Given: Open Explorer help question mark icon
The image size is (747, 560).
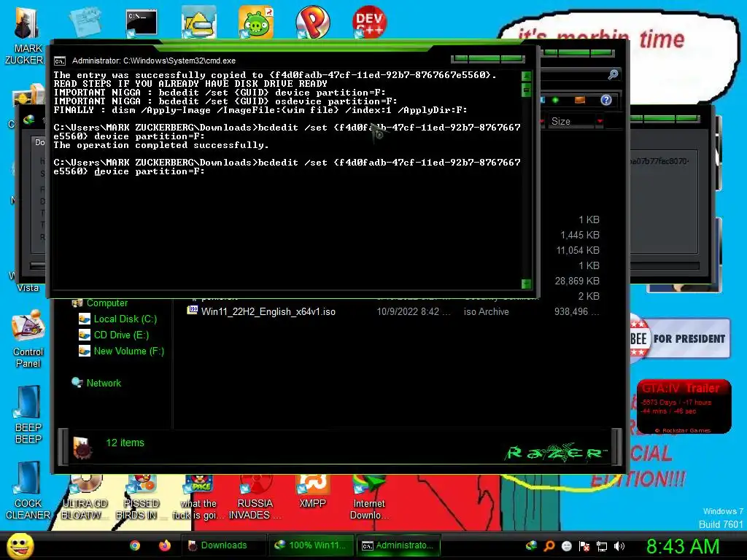Looking at the screenshot, I should [x=606, y=100].
